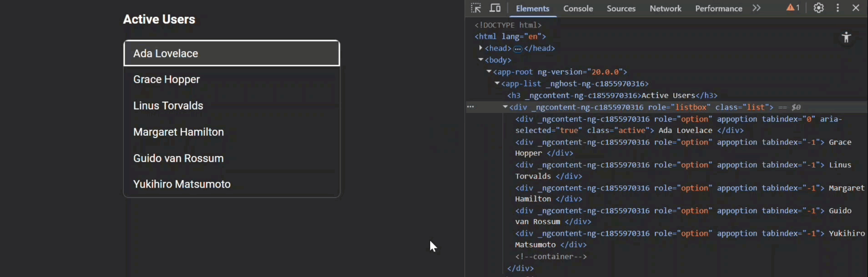Select the DOCTYPE html line

pos(508,25)
